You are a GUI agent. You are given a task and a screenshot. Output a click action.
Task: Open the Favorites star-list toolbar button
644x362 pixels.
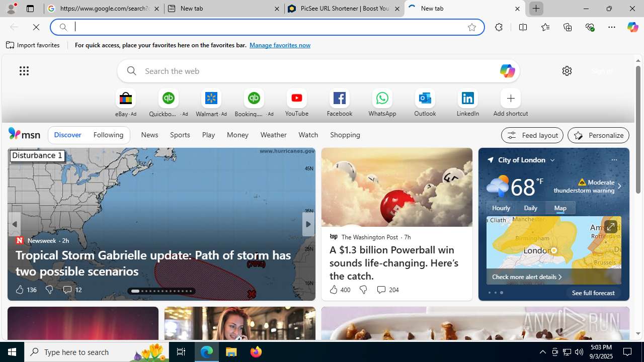point(545,27)
